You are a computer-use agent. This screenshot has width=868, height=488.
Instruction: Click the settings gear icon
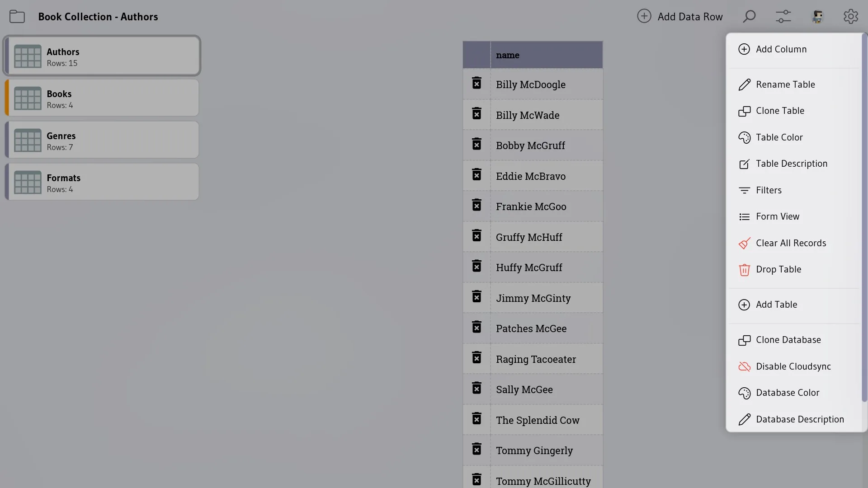pyautogui.click(x=851, y=17)
